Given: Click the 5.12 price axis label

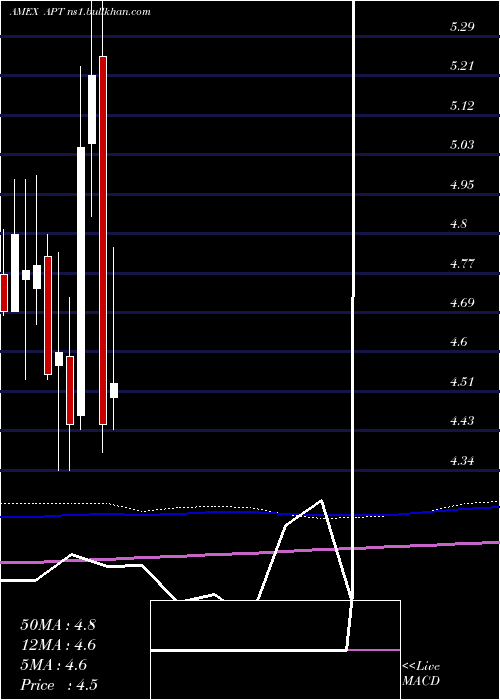Looking at the screenshot, I should tap(462, 106).
